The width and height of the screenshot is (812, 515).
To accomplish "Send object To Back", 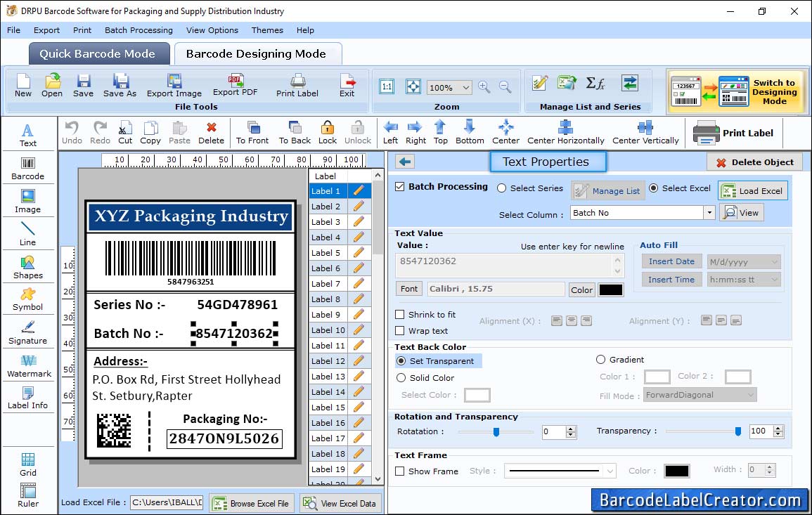I will (x=295, y=133).
